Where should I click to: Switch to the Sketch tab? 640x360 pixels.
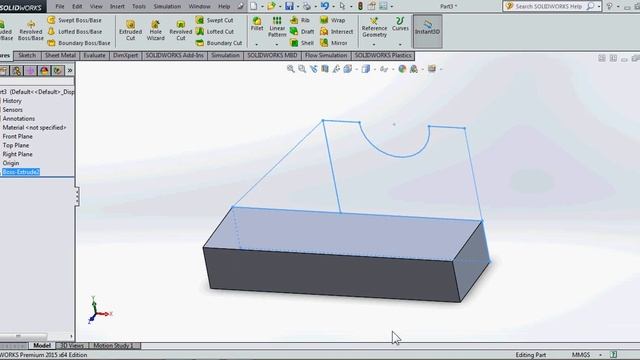tap(27, 56)
